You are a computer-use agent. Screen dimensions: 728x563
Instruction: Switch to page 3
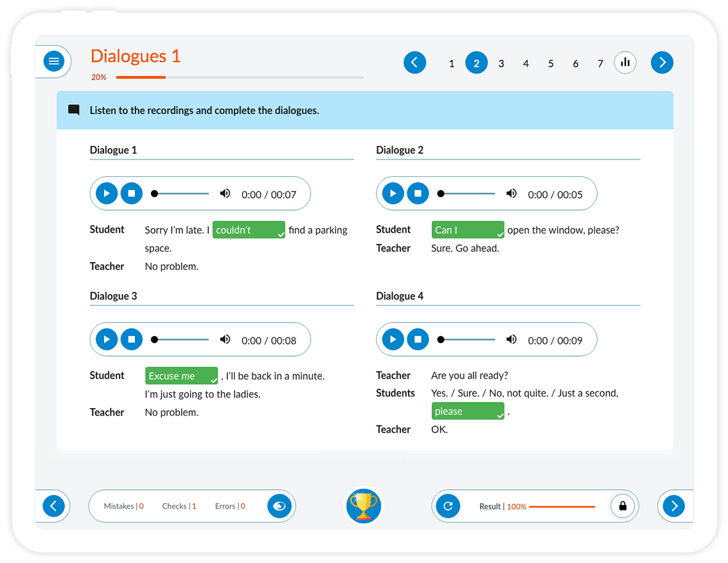(x=501, y=63)
